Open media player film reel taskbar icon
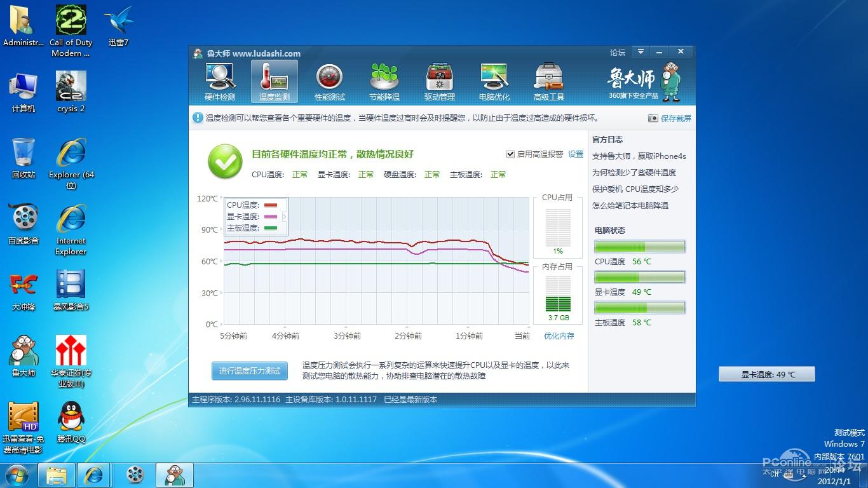This screenshot has width=868, height=488. pyautogui.click(x=135, y=475)
